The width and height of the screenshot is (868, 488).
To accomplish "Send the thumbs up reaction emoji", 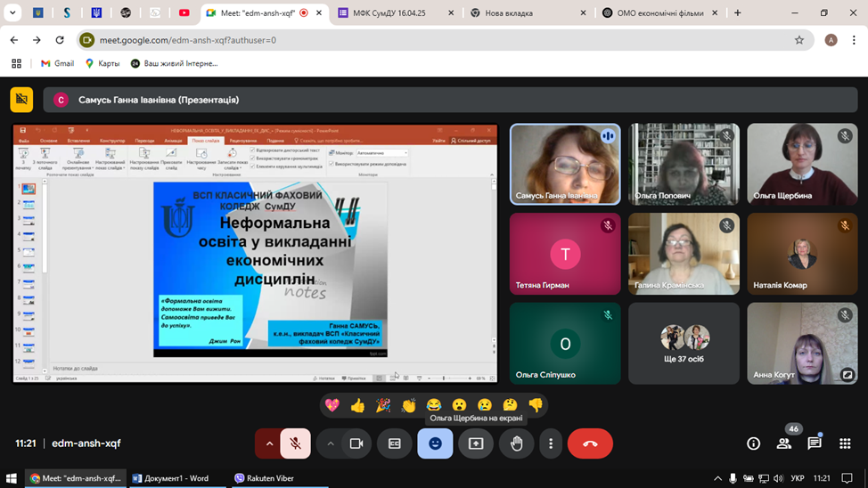I will 357,406.
